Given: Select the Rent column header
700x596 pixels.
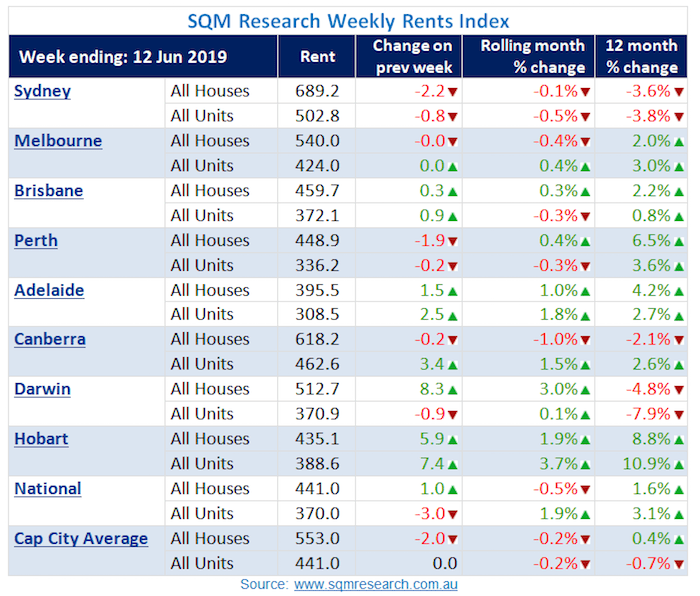Looking at the screenshot, I should click(317, 57).
